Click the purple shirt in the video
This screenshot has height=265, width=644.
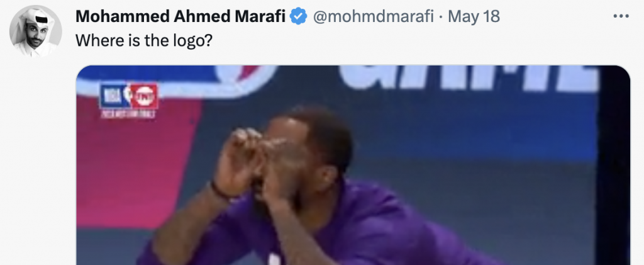pyautogui.click(x=370, y=230)
